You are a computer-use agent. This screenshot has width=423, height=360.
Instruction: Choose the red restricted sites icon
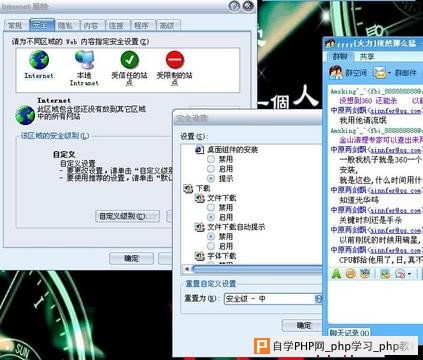pyautogui.click(x=175, y=60)
